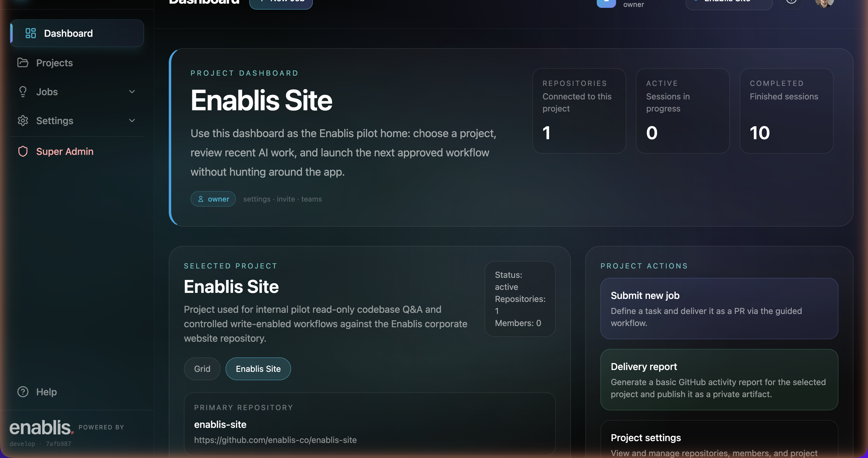Open the Project settings action card
Screen dimensions: 868x458
719,439
